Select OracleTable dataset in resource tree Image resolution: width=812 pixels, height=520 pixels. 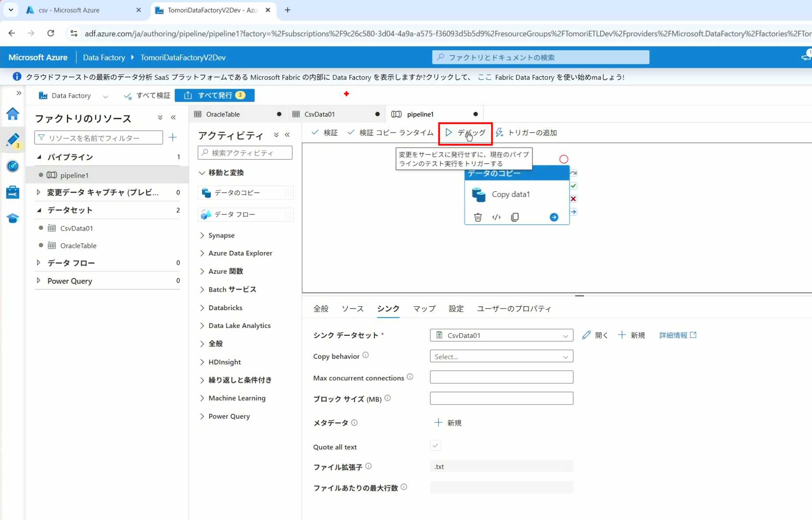point(78,245)
